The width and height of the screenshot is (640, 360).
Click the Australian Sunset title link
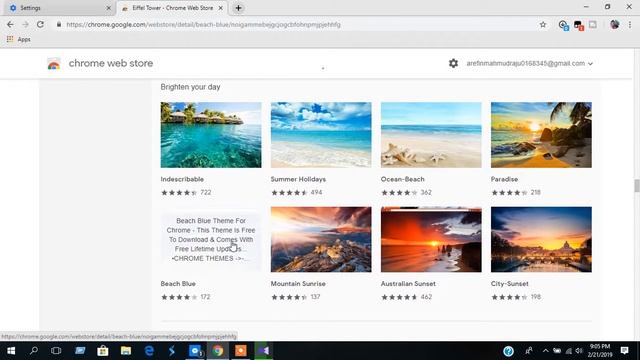pos(408,284)
